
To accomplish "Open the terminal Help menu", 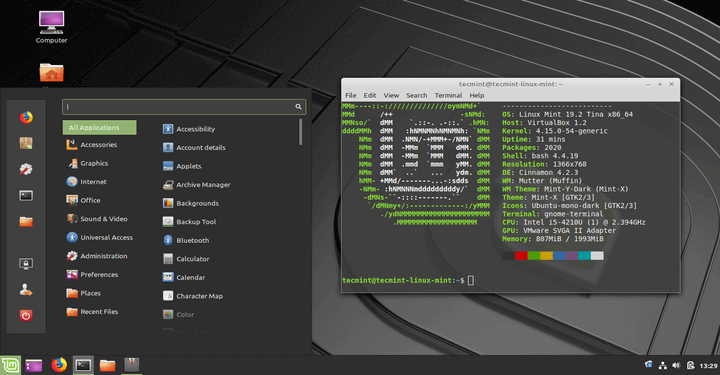I will 477,95.
